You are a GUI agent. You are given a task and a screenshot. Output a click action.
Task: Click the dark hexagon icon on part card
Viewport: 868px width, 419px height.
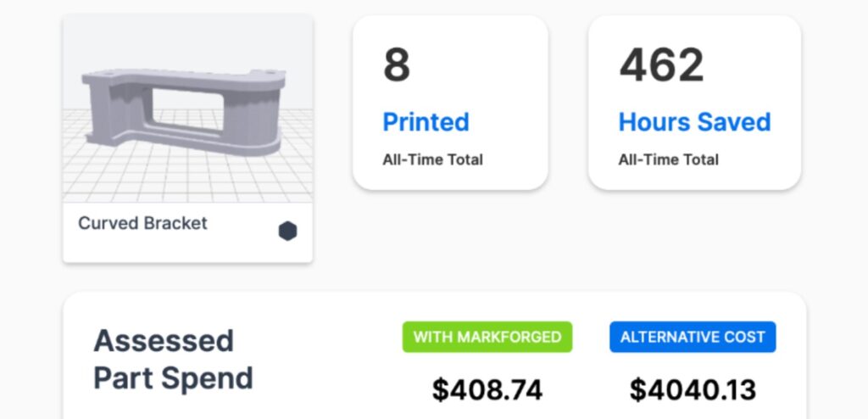288,232
